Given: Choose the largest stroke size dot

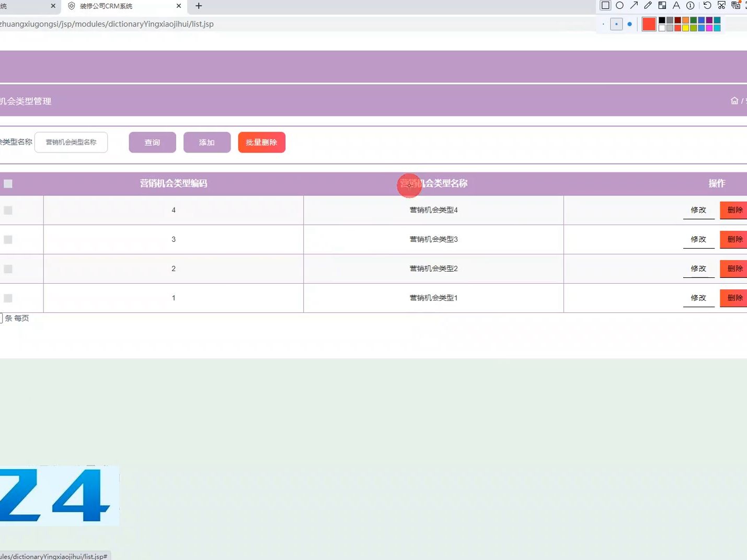Looking at the screenshot, I should click(x=629, y=24).
